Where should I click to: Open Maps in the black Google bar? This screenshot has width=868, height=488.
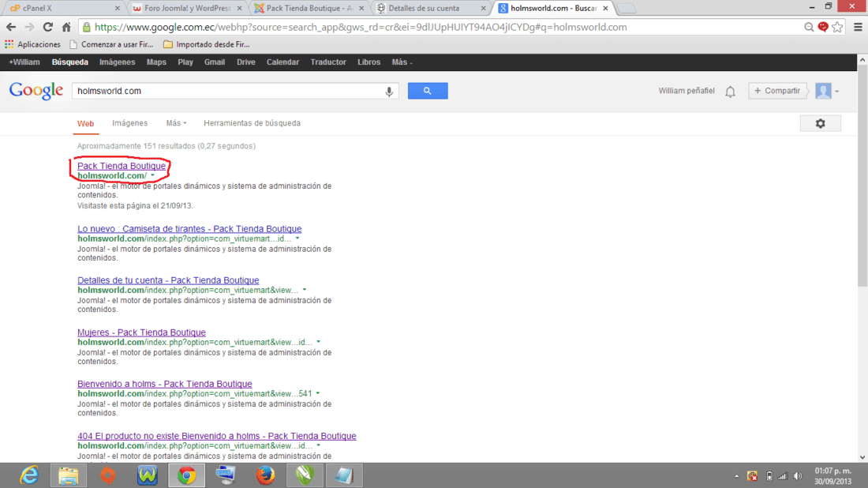click(x=157, y=62)
